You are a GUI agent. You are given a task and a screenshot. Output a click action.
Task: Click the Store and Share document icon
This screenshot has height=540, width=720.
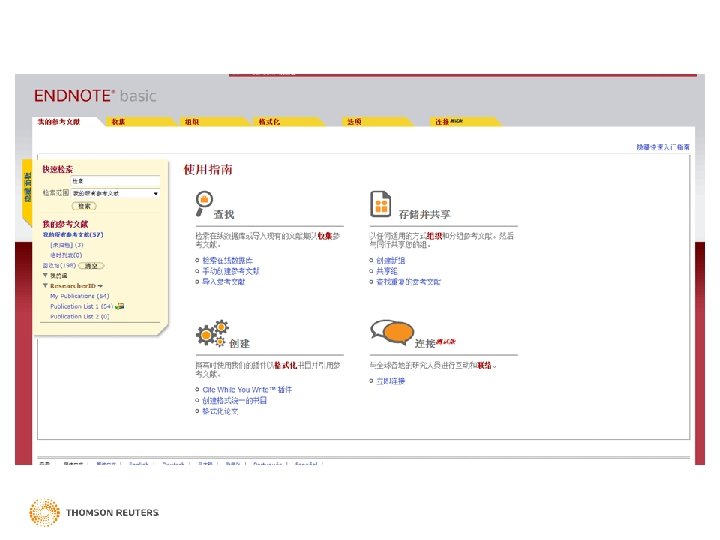click(x=381, y=204)
